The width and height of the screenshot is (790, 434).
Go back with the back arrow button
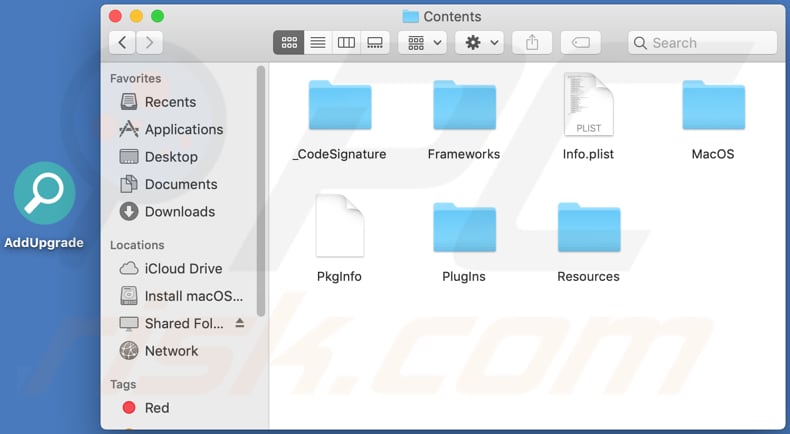(x=122, y=43)
